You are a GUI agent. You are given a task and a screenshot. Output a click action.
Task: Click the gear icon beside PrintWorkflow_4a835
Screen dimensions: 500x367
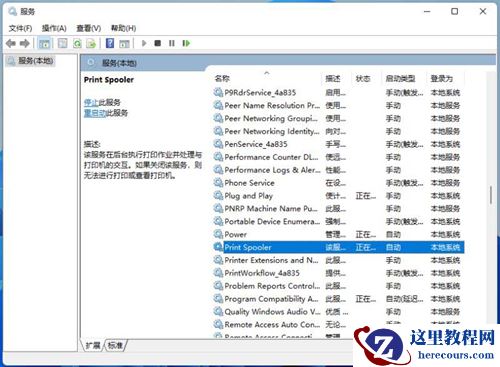(x=218, y=273)
